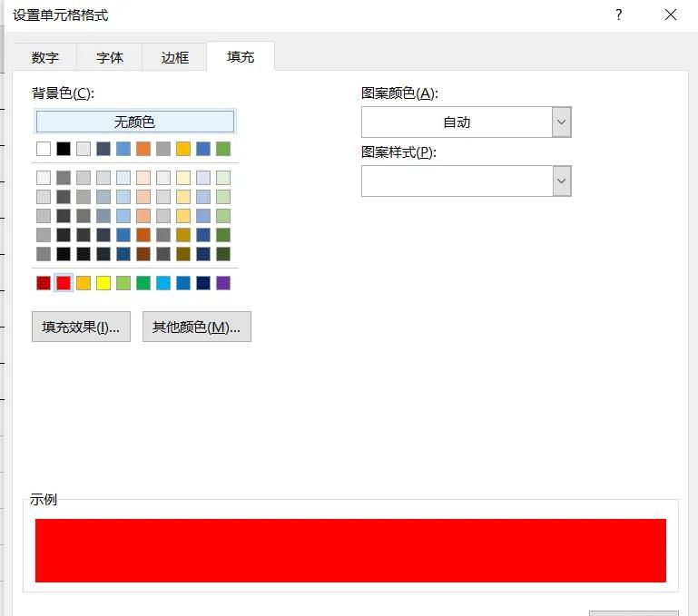Select the dark navy standard color
This screenshot has width=698, height=616.
203,283
